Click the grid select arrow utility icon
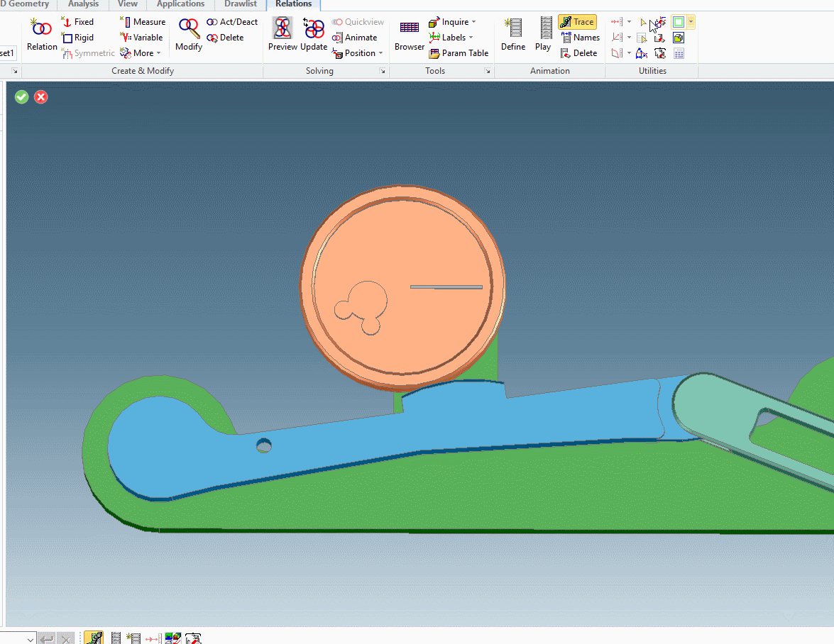 pyautogui.click(x=642, y=38)
